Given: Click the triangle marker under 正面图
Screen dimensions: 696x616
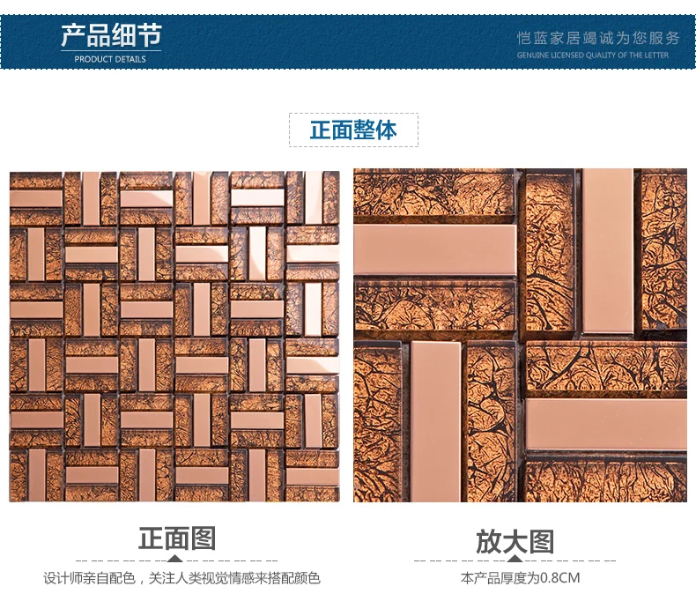Looking at the screenshot, I should (x=176, y=558).
